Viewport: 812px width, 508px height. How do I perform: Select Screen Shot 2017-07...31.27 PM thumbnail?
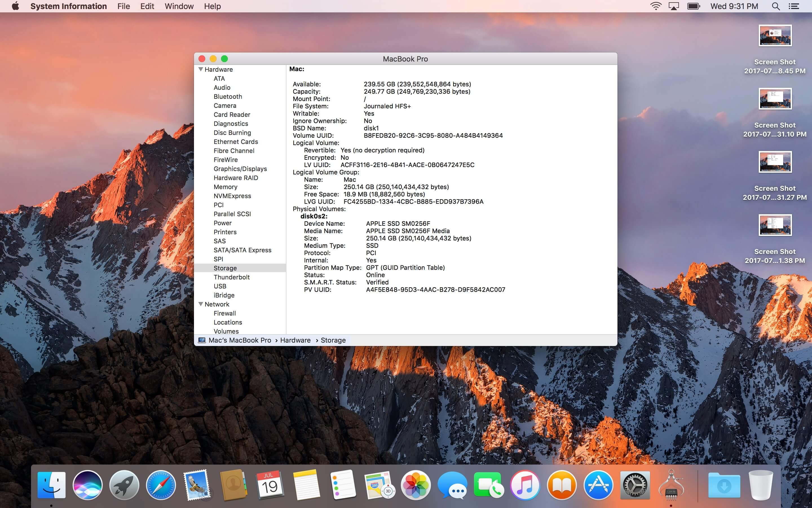pyautogui.click(x=775, y=162)
